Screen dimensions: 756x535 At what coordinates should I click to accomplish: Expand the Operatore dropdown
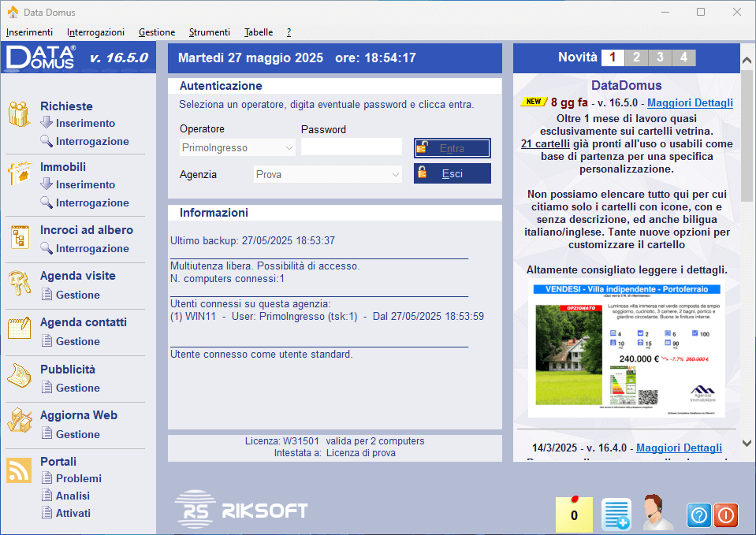tap(287, 147)
